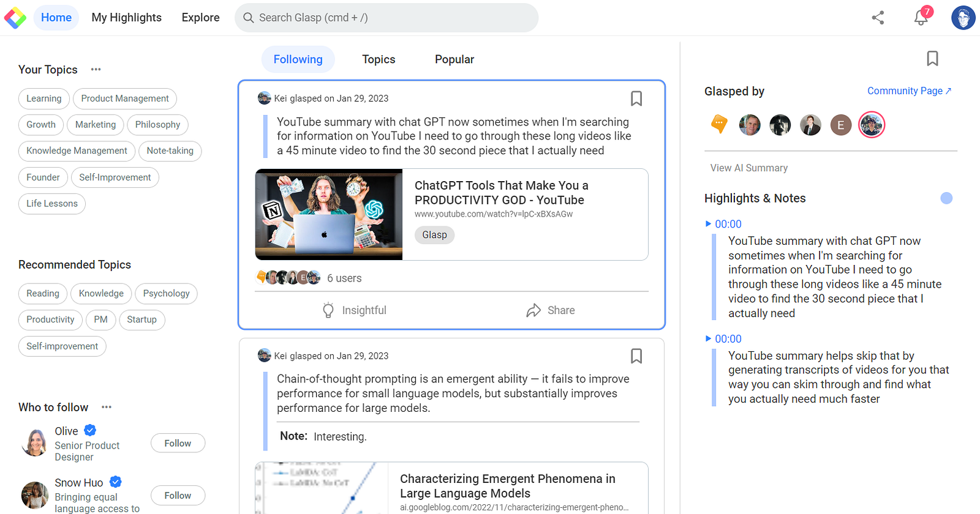Bookmark the Chain-of-thought prompting post
980x514 pixels.
click(636, 356)
